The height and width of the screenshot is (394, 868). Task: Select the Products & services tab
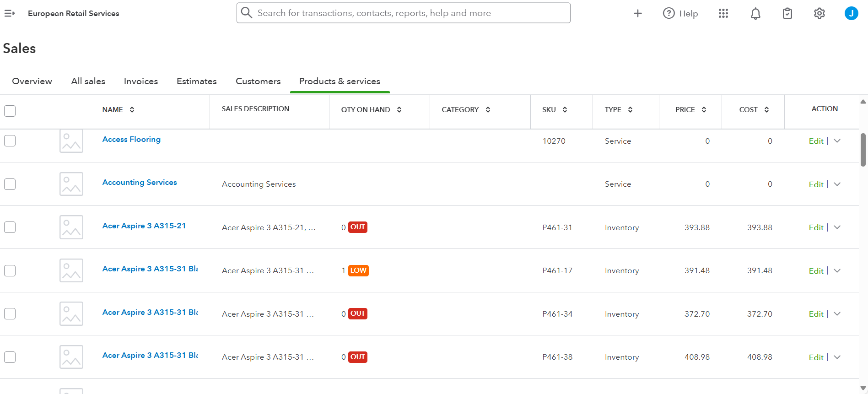[340, 81]
